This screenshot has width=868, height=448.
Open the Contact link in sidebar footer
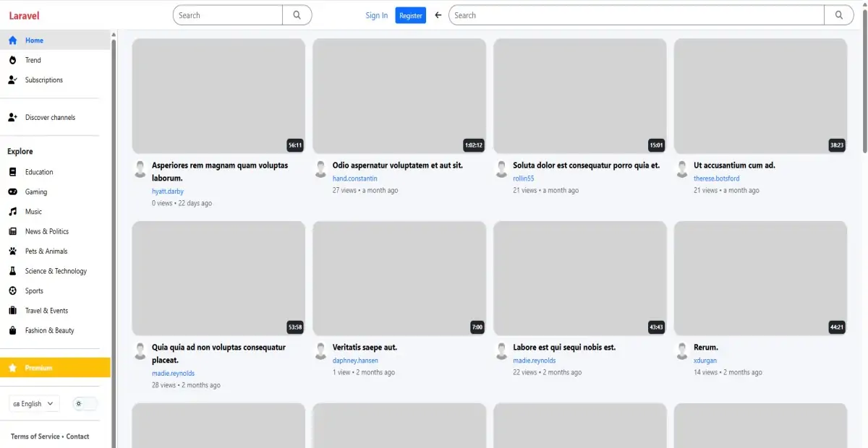point(77,436)
